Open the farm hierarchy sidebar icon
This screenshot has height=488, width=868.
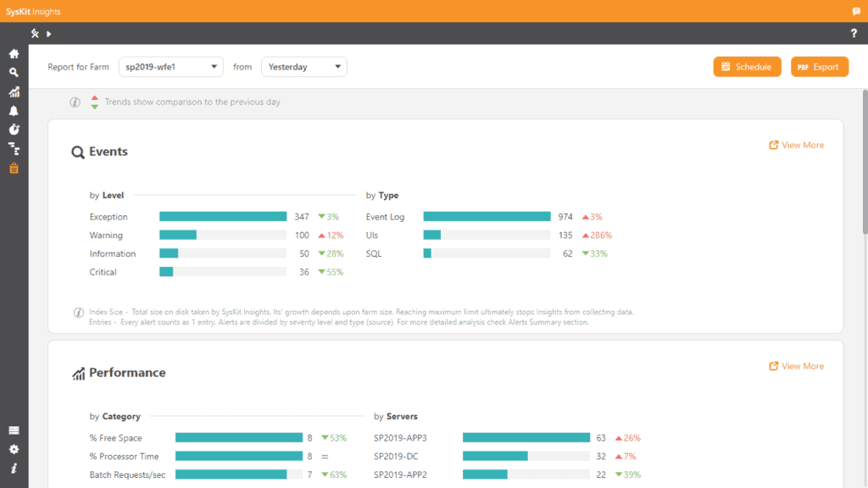14,149
